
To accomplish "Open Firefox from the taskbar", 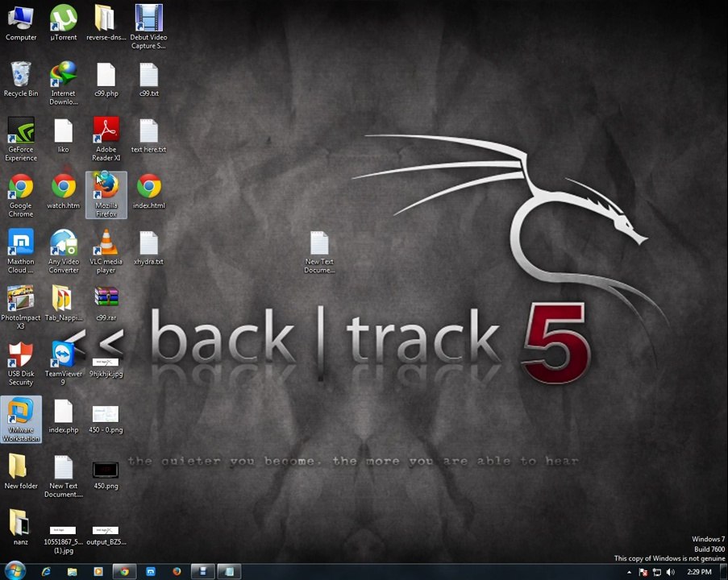I will point(177,572).
